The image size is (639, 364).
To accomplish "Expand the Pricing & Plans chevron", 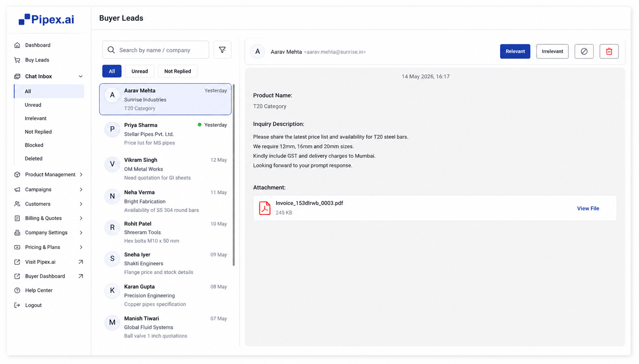I will (x=81, y=247).
